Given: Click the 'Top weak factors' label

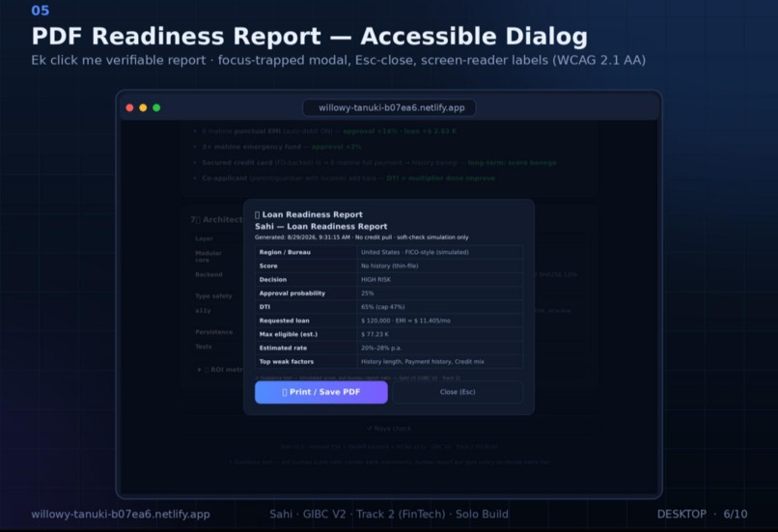Looking at the screenshot, I should 287,361.
